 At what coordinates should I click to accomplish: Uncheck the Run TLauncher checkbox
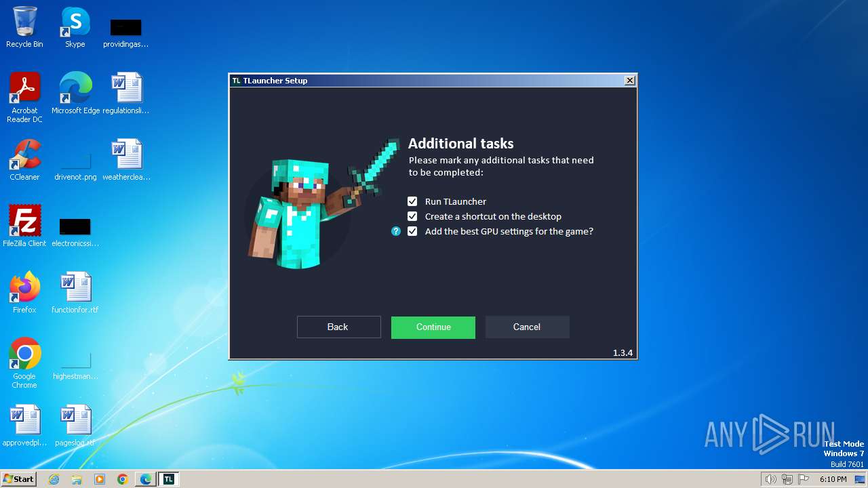412,201
